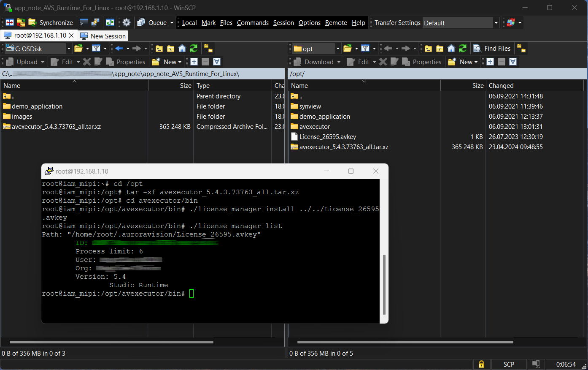Screen dimensions: 588x370
Task: Expand the Queue dropdown arrow
Action: tap(172, 23)
